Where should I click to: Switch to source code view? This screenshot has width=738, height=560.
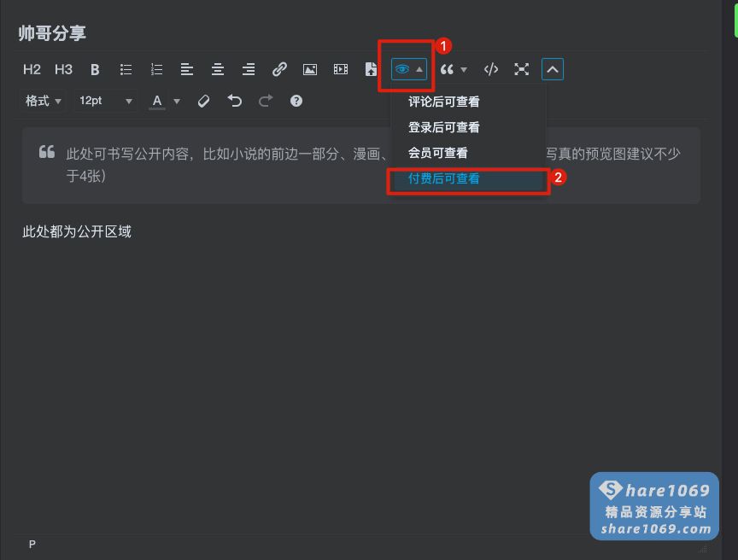pos(491,69)
